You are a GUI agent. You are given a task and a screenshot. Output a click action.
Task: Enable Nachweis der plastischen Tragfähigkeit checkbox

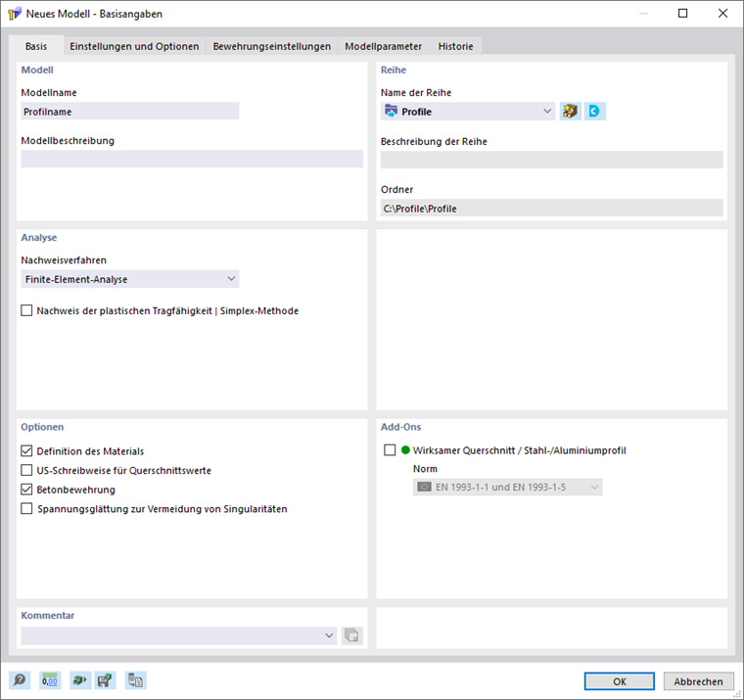coord(26,311)
